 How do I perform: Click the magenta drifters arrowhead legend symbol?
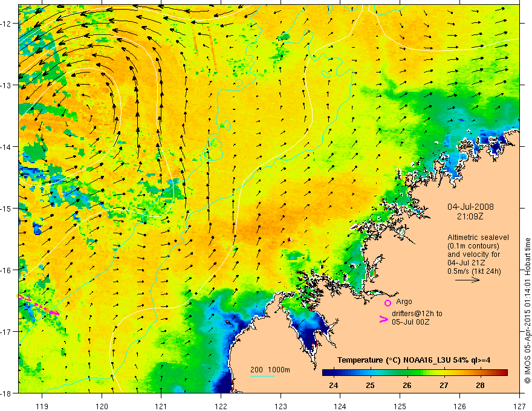pyautogui.click(x=383, y=319)
